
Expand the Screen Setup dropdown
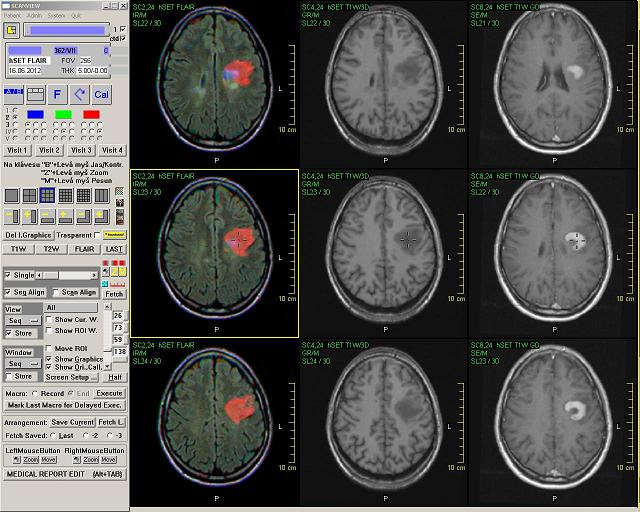[x=72, y=377]
